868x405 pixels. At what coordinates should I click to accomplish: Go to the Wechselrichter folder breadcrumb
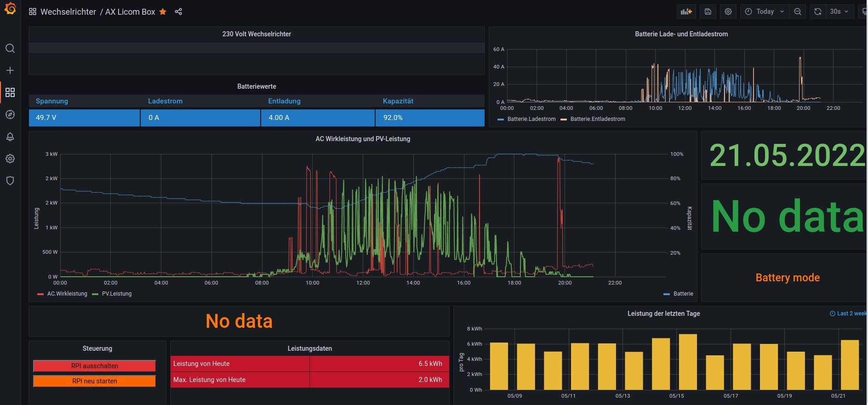click(68, 12)
